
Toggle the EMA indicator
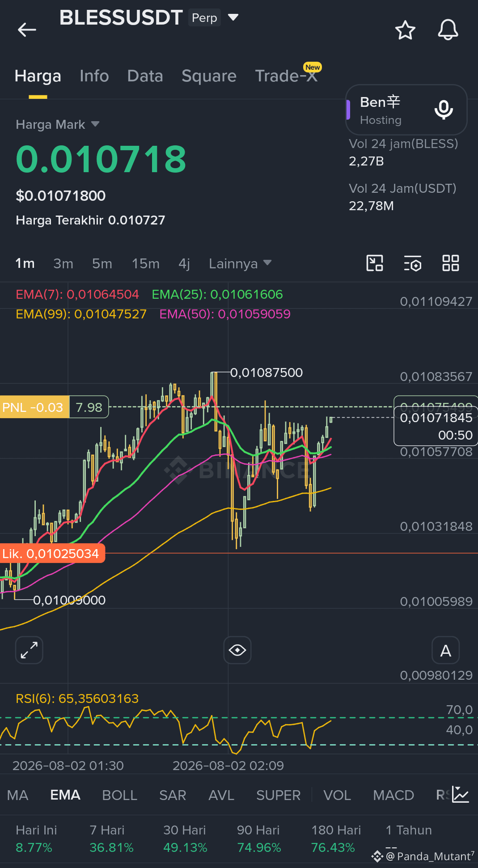(x=65, y=795)
